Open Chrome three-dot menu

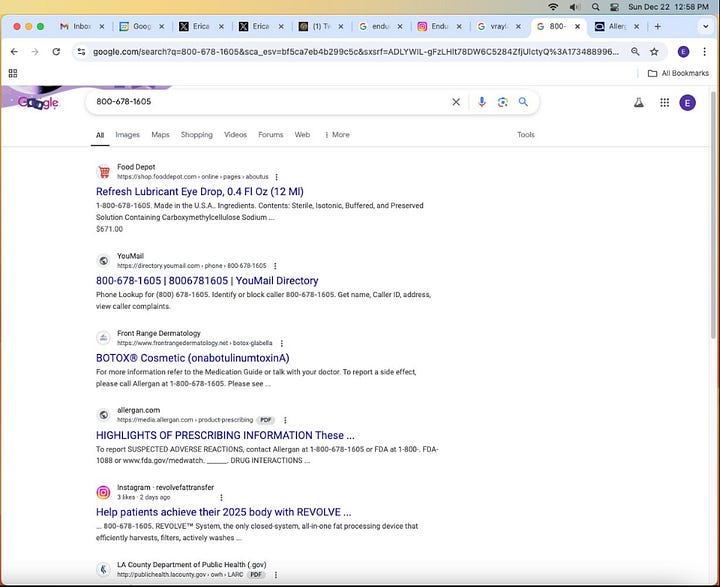(x=704, y=52)
